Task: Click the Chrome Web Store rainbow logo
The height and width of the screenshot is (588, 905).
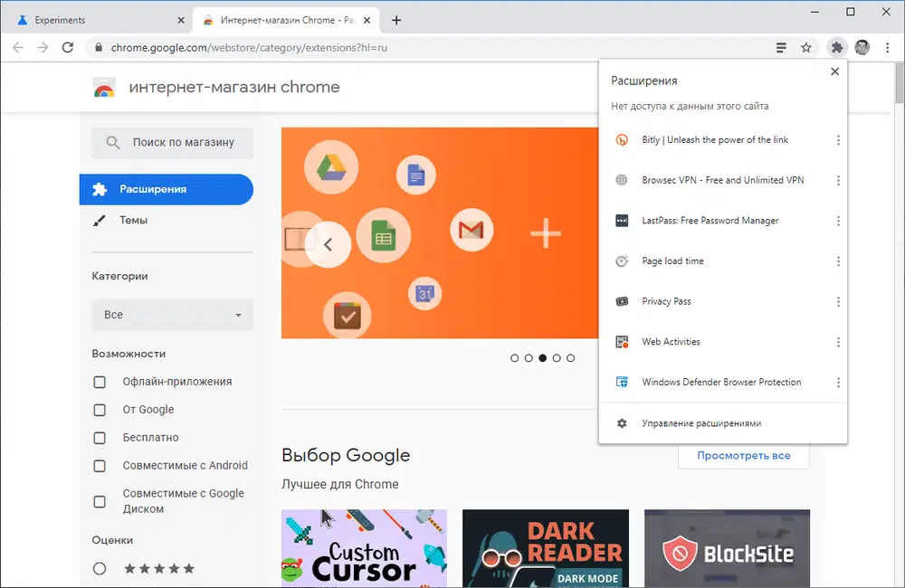Action: pyautogui.click(x=104, y=88)
